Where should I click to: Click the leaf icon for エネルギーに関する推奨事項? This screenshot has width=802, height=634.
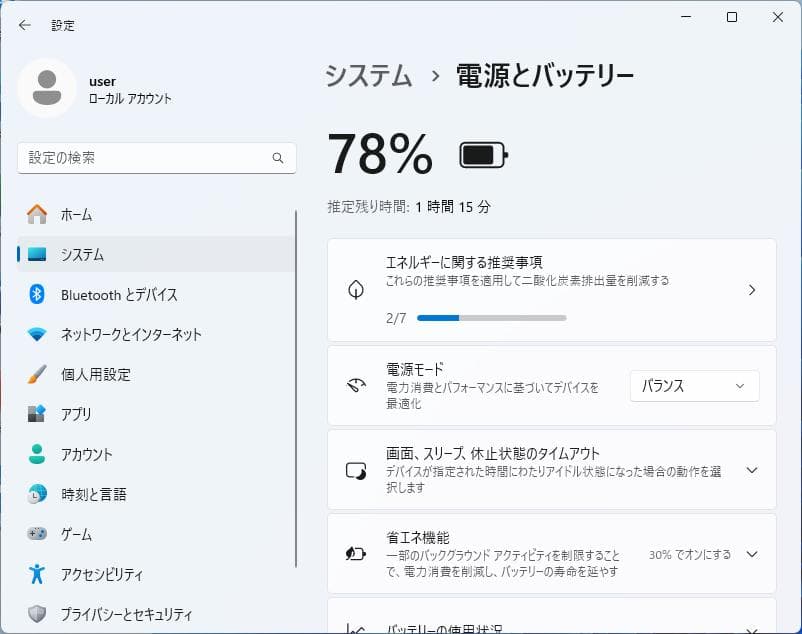(355, 290)
